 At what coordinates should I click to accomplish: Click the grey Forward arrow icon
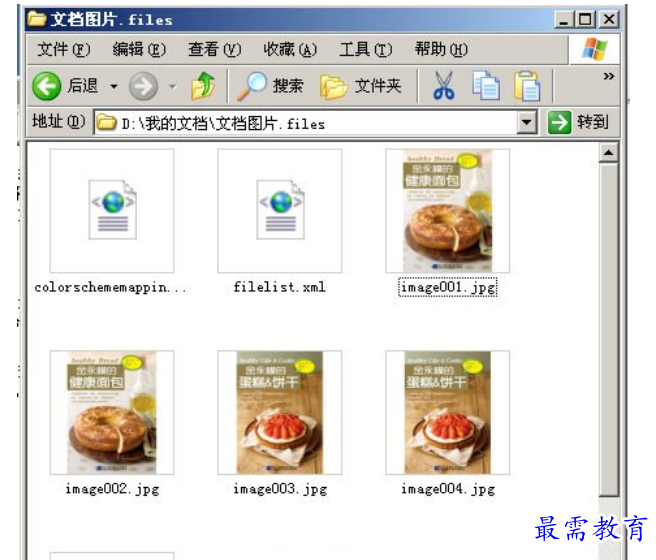pos(143,86)
